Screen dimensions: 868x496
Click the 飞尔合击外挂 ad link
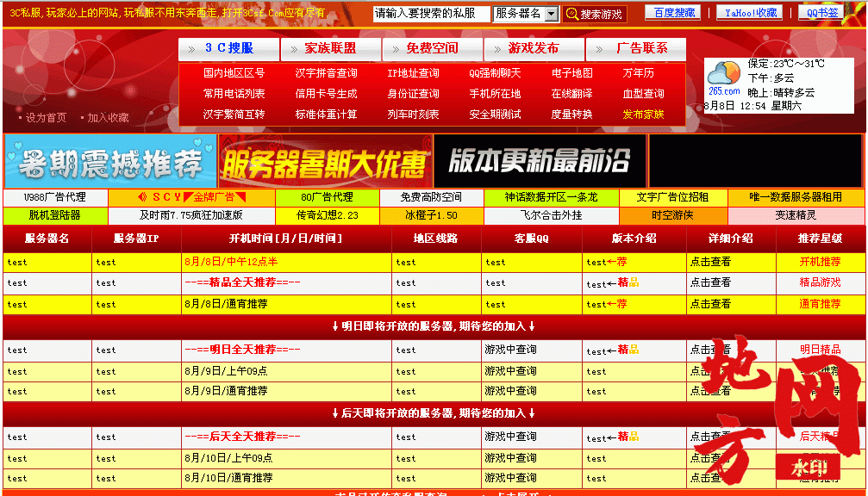click(x=552, y=215)
